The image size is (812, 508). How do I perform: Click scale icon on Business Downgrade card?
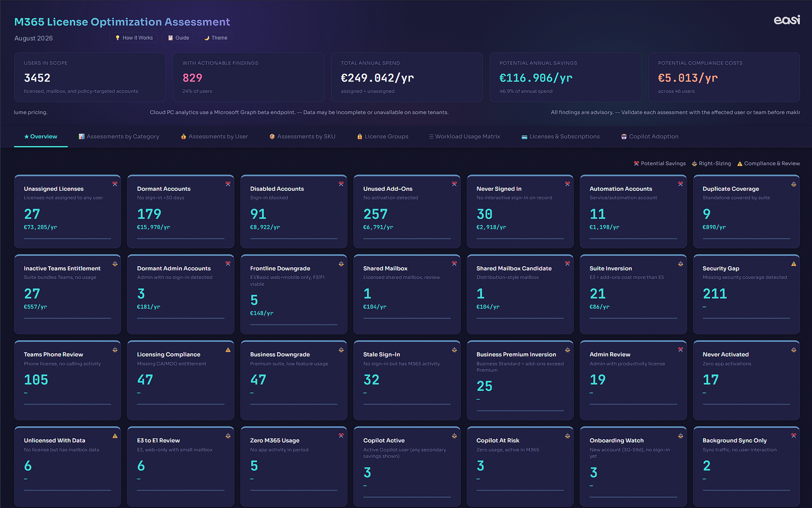point(341,349)
